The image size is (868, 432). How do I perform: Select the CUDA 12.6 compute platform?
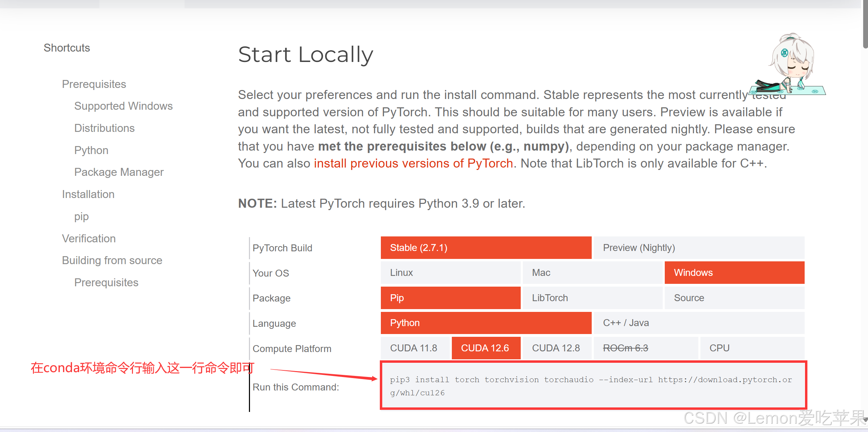pyautogui.click(x=486, y=348)
